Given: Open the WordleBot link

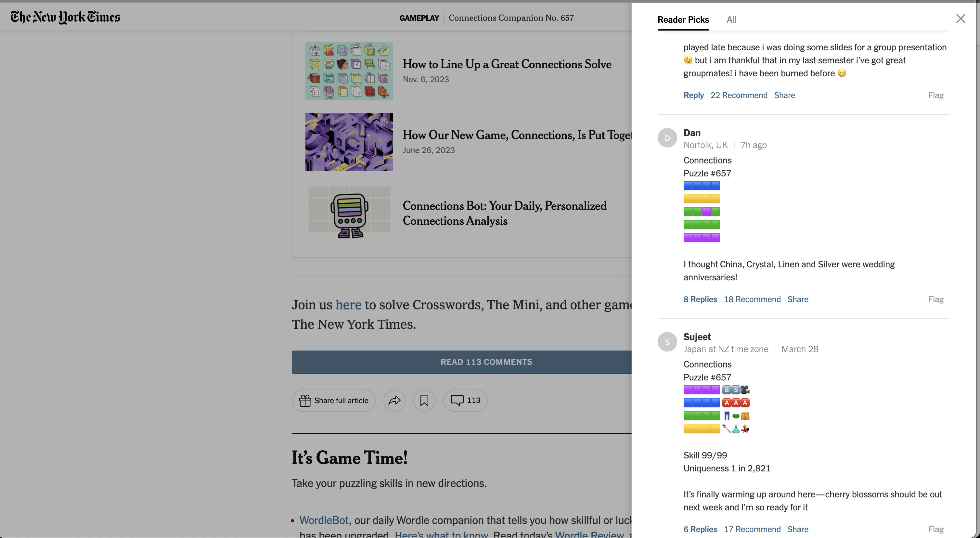Looking at the screenshot, I should 324,520.
